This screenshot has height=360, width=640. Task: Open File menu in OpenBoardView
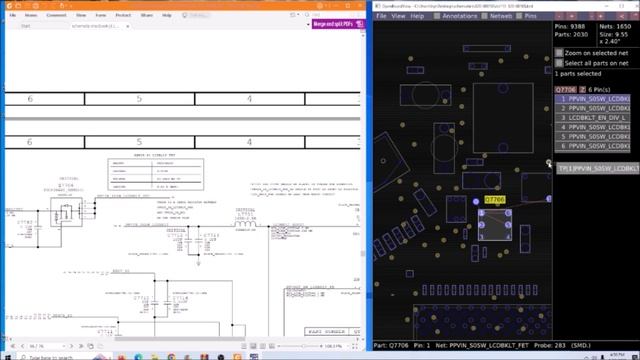pos(381,16)
